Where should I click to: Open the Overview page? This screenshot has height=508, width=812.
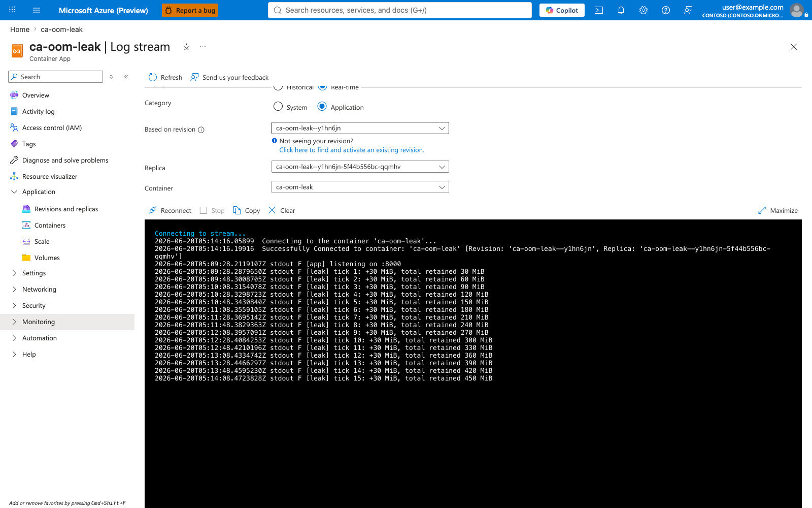36,95
